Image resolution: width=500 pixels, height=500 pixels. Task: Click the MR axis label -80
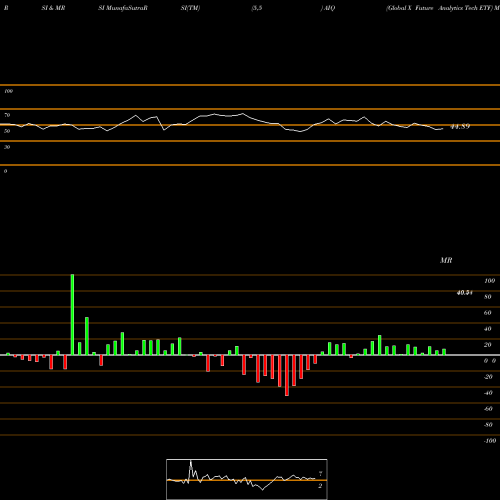click(488, 425)
